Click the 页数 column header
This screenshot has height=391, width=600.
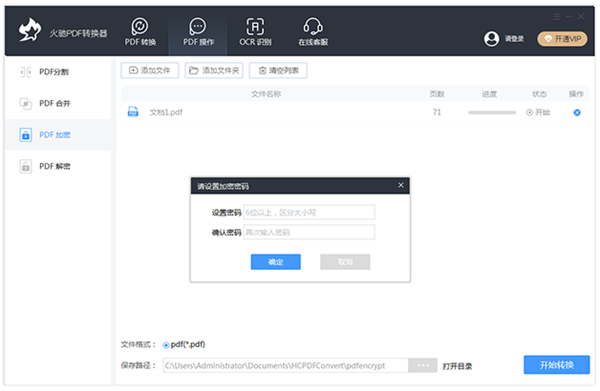[437, 94]
